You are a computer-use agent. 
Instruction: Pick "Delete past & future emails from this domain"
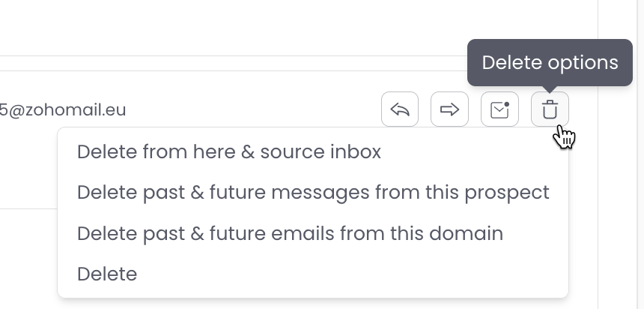tap(290, 233)
